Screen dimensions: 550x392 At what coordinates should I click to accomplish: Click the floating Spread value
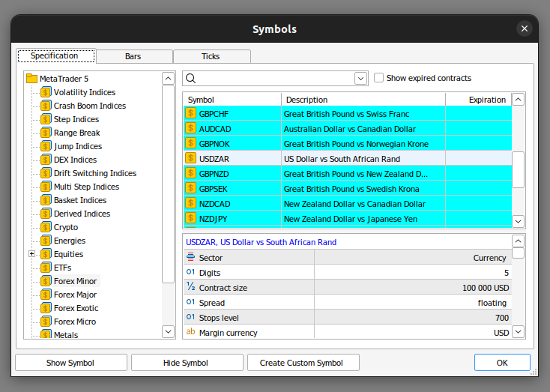(x=492, y=303)
